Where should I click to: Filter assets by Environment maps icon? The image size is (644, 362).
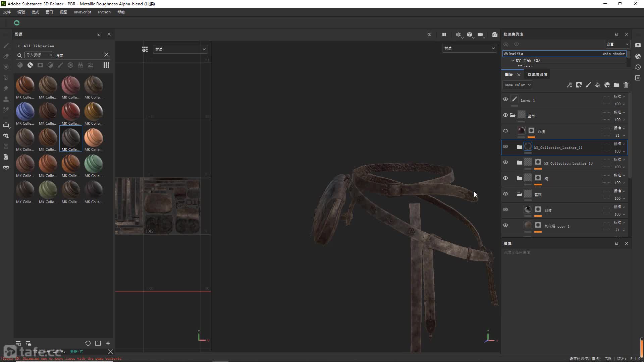91,65
